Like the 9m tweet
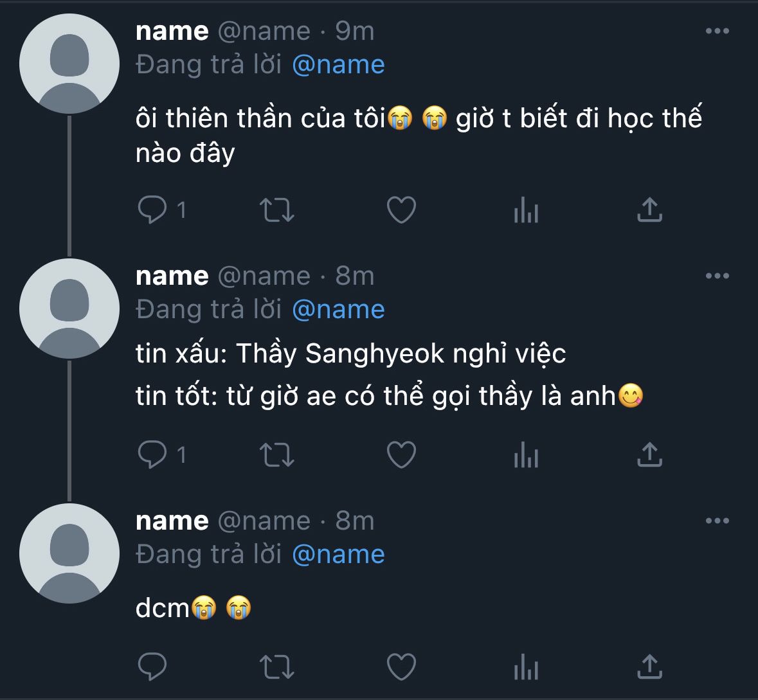 point(401,210)
